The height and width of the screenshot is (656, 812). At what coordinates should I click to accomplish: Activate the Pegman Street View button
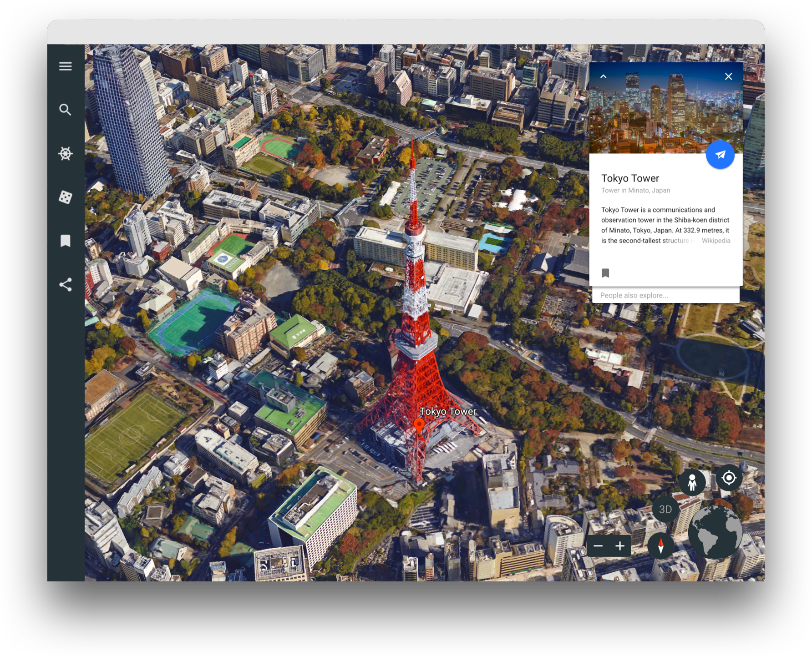[x=692, y=482]
